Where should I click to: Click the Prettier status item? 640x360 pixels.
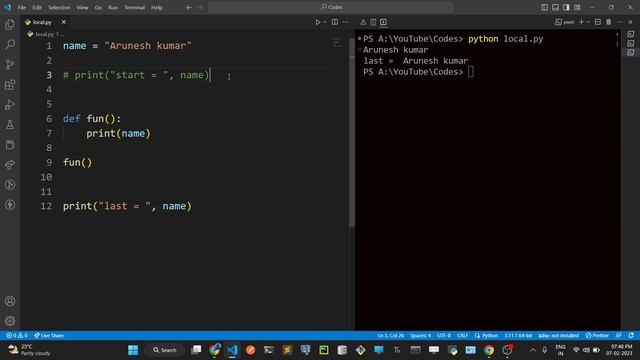pyautogui.click(x=597, y=336)
